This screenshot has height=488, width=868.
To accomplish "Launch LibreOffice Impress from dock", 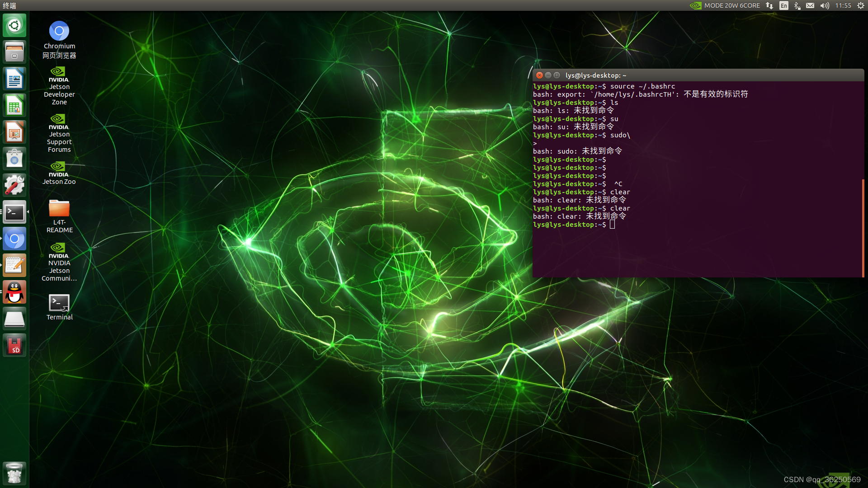I will [x=14, y=132].
